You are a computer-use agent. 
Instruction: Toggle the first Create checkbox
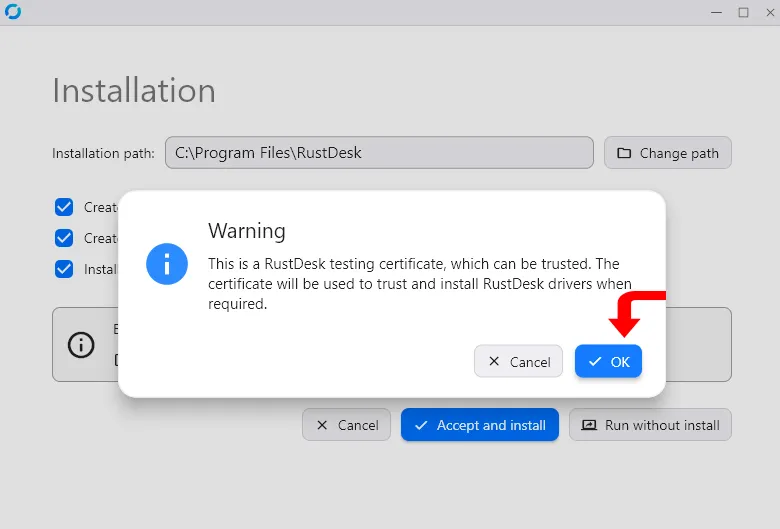pos(64,207)
